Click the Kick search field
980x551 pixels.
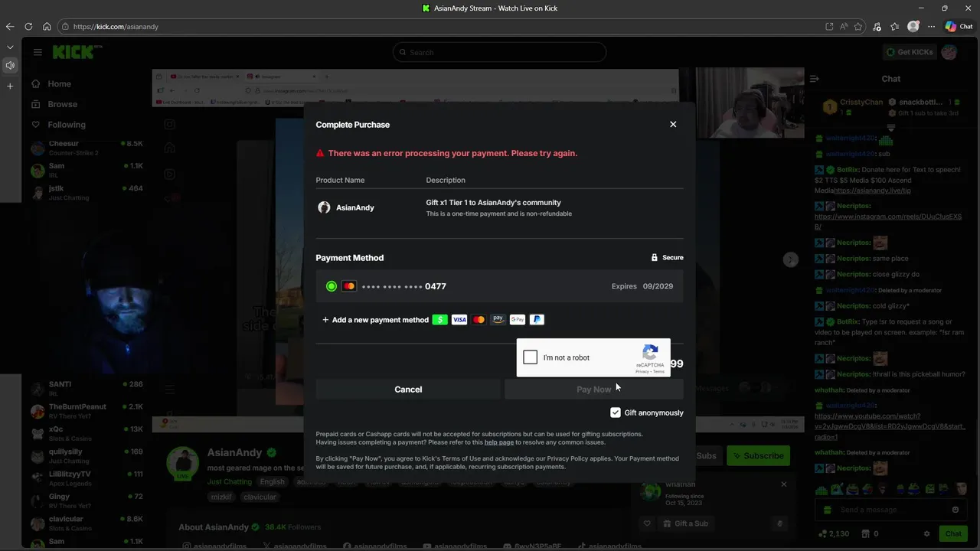tap(499, 52)
